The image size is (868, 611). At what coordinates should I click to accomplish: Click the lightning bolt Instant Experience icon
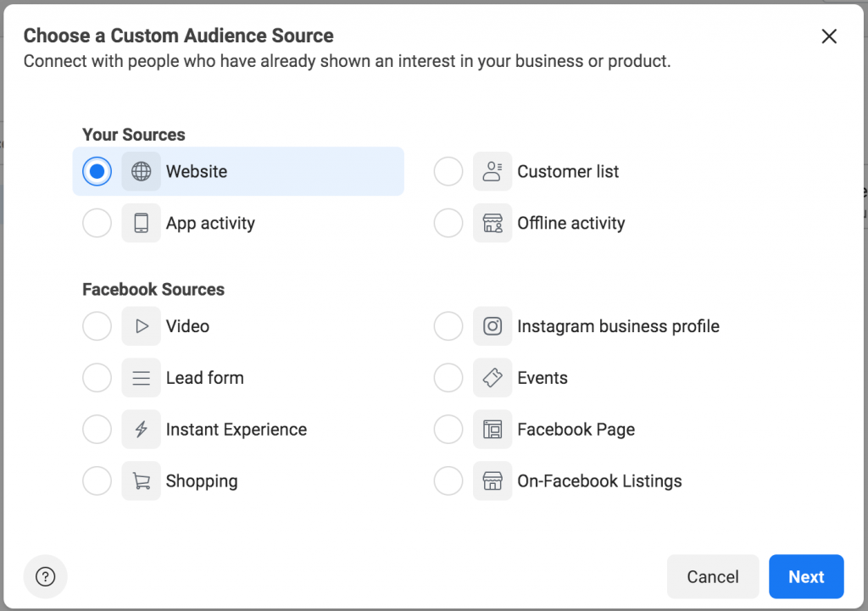click(142, 429)
